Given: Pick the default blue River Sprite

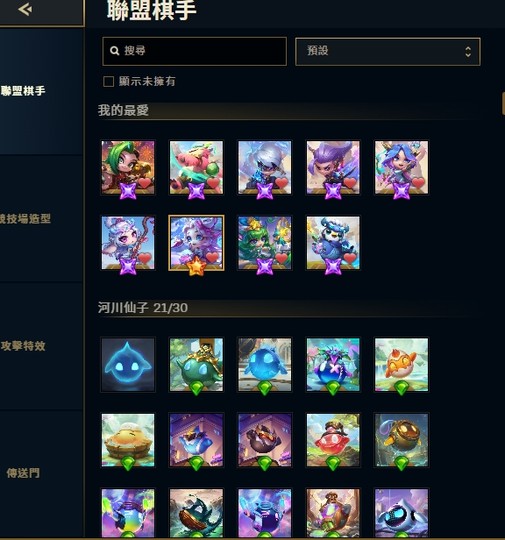Looking at the screenshot, I should [128, 364].
